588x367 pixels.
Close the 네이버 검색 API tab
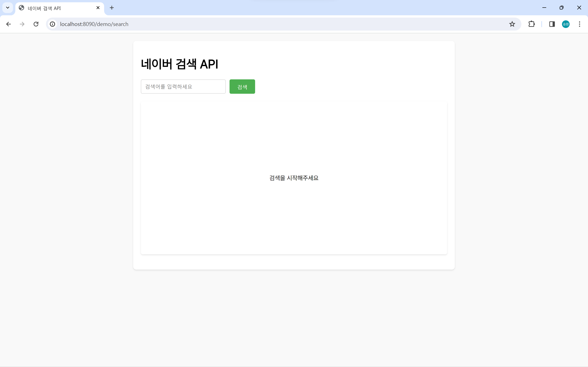98,8
